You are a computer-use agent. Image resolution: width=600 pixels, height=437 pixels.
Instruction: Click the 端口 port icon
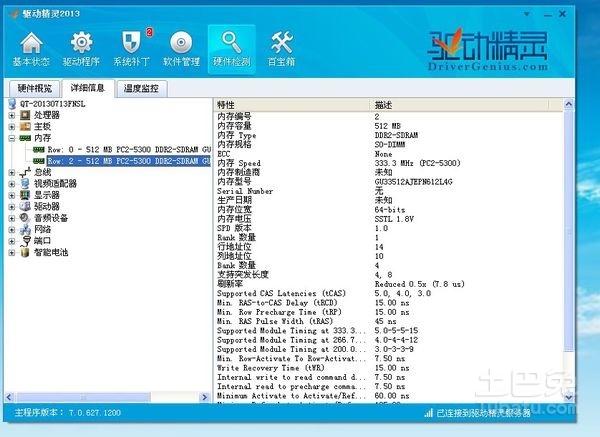[x=25, y=241]
